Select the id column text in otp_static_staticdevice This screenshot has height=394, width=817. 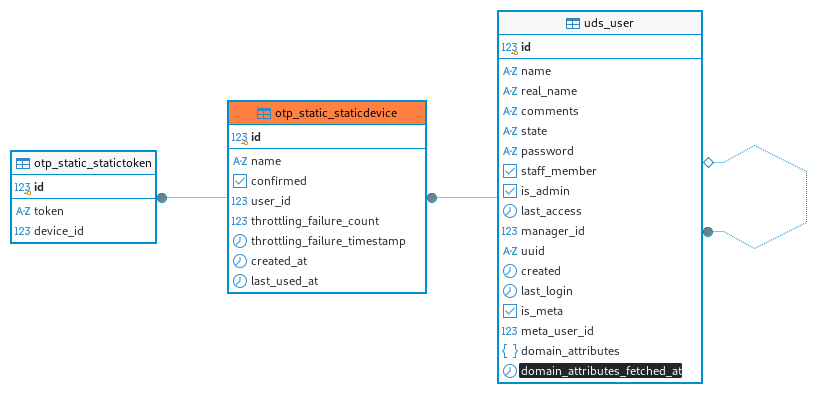[256, 138]
